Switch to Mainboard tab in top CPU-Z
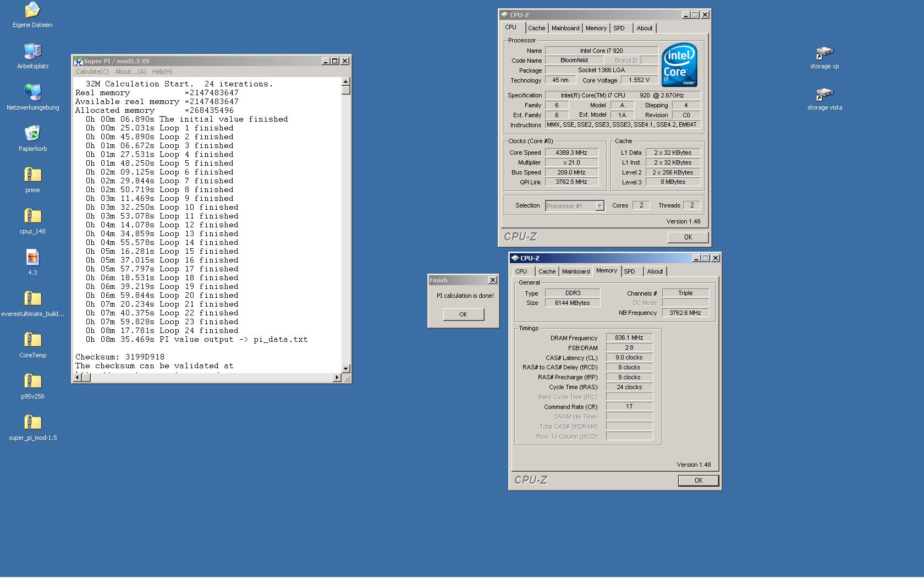 (565, 28)
